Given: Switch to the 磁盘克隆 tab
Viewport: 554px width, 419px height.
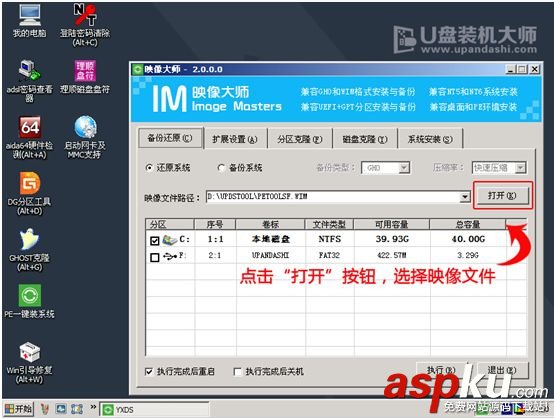Looking at the screenshot, I should (x=365, y=139).
